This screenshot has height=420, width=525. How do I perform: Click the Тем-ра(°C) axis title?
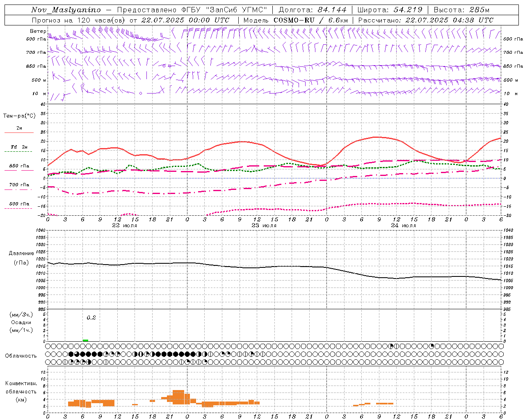pyautogui.click(x=19, y=116)
